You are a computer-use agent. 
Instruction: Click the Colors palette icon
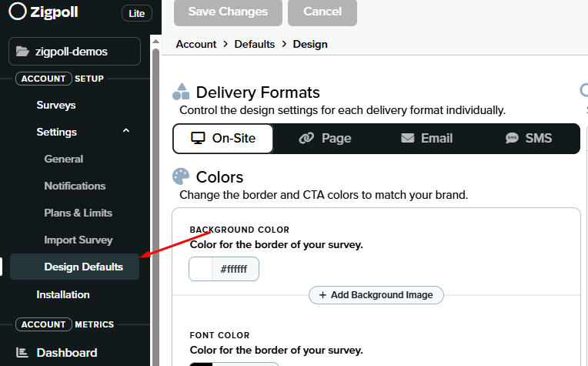point(181,177)
